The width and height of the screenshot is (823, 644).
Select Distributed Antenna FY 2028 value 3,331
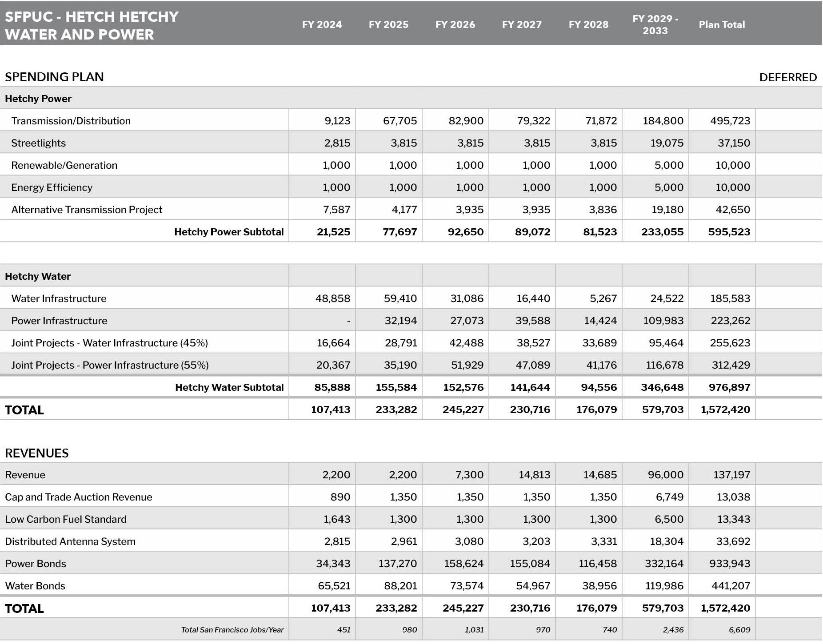coord(603,541)
